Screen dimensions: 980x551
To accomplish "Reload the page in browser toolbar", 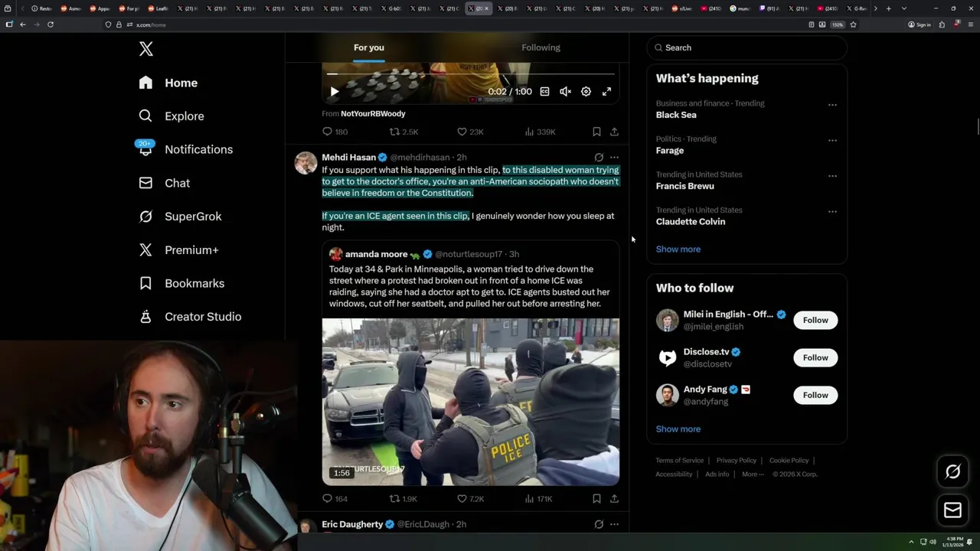I will coord(51,24).
